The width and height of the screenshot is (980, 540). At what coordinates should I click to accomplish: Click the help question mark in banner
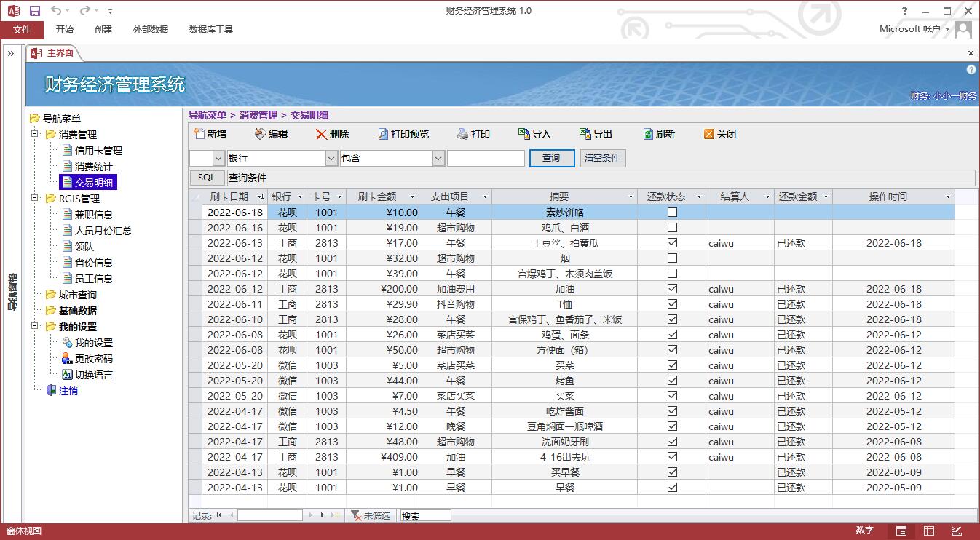tap(971, 70)
